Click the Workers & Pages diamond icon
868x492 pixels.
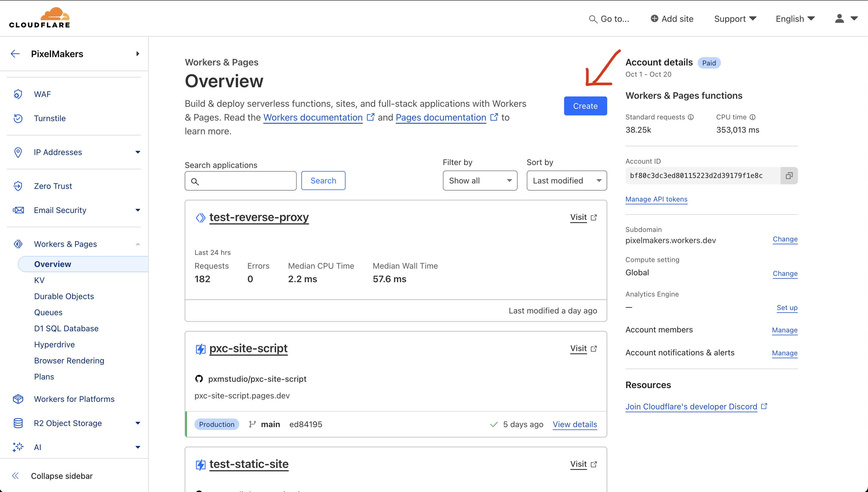tap(18, 244)
